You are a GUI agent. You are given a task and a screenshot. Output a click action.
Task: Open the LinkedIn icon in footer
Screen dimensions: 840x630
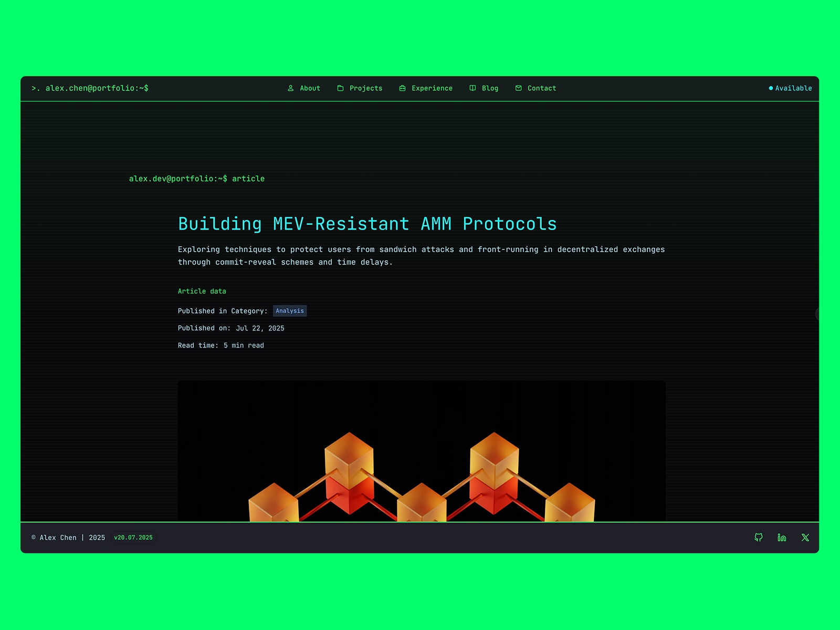[x=782, y=537]
